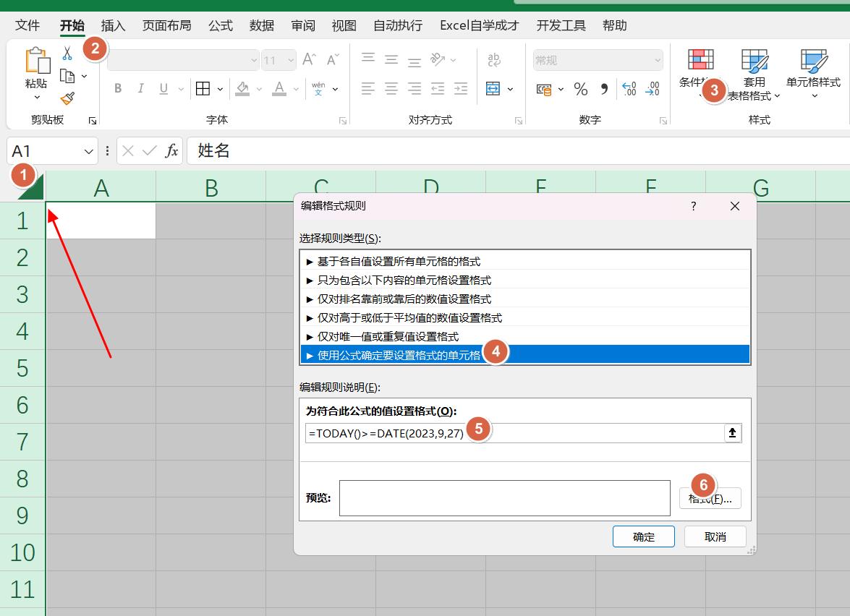Click the column B header
The image size is (850, 616).
click(x=211, y=188)
